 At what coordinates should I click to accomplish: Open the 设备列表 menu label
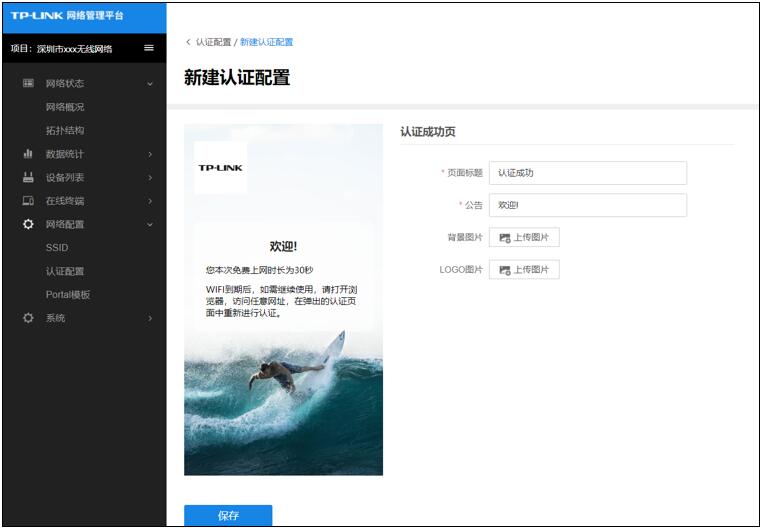[x=65, y=177]
